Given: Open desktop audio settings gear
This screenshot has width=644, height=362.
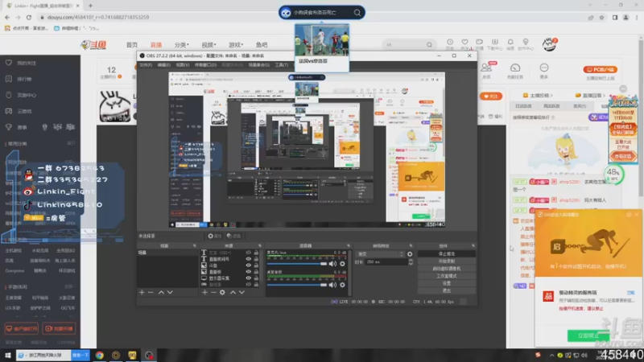Looking at the screenshot, I should [x=343, y=285].
